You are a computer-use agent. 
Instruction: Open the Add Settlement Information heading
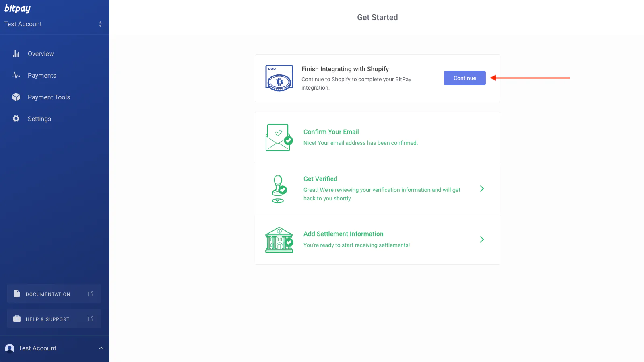tap(343, 234)
